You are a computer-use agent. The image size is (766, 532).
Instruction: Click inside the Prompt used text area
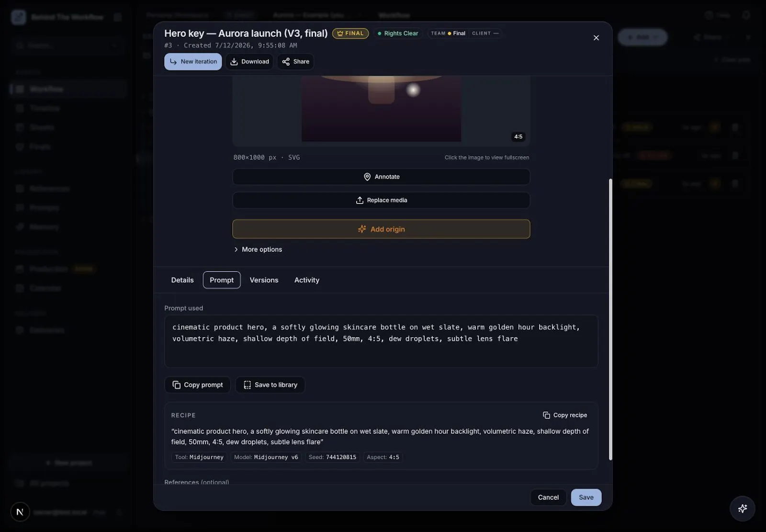click(x=381, y=341)
